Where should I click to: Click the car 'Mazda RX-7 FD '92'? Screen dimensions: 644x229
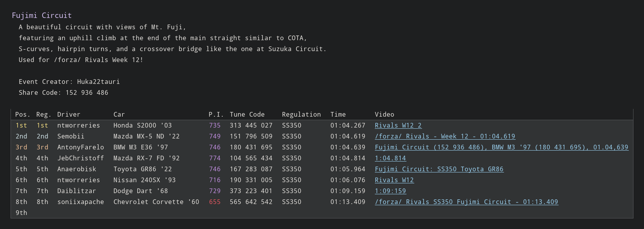point(147,158)
